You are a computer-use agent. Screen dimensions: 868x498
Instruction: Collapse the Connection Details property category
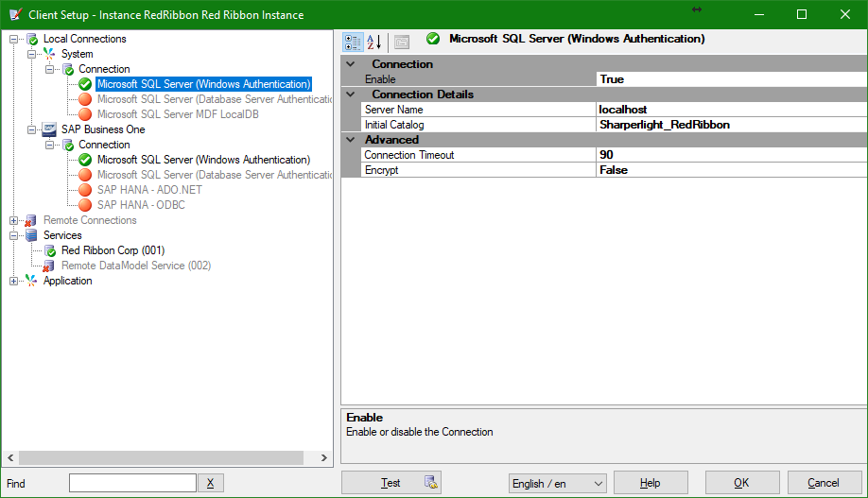click(351, 94)
